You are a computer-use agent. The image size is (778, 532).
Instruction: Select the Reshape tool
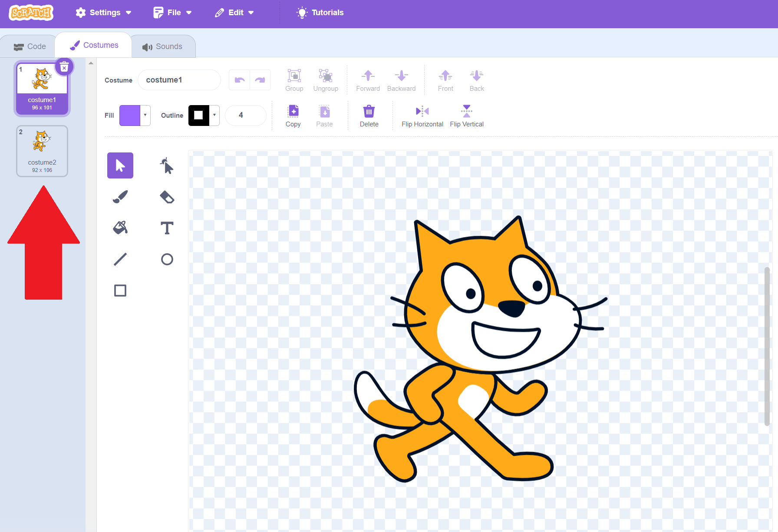coord(167,165)
